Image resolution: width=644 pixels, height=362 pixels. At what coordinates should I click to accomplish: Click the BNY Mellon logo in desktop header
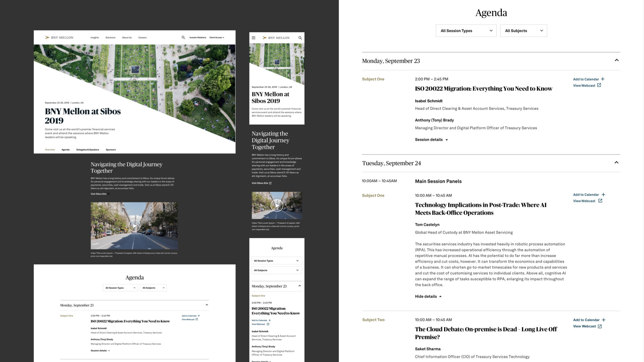click(59, 38)
